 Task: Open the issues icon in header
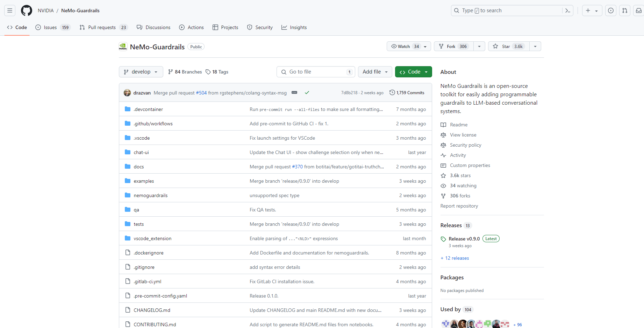pos(610,11)
